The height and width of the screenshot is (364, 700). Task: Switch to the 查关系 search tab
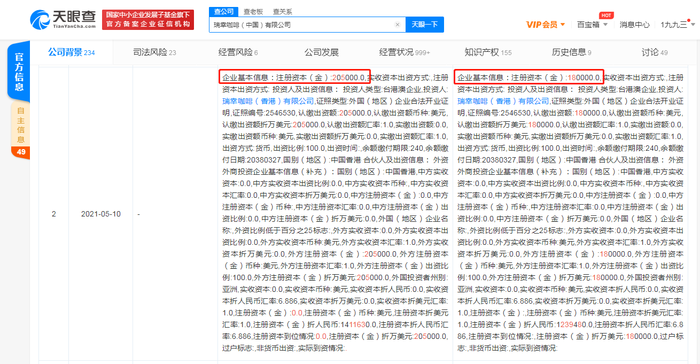[282, 12]
